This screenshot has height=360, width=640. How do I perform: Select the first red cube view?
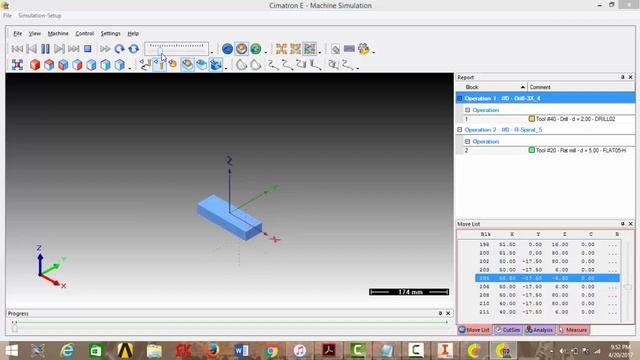point(35,65)
